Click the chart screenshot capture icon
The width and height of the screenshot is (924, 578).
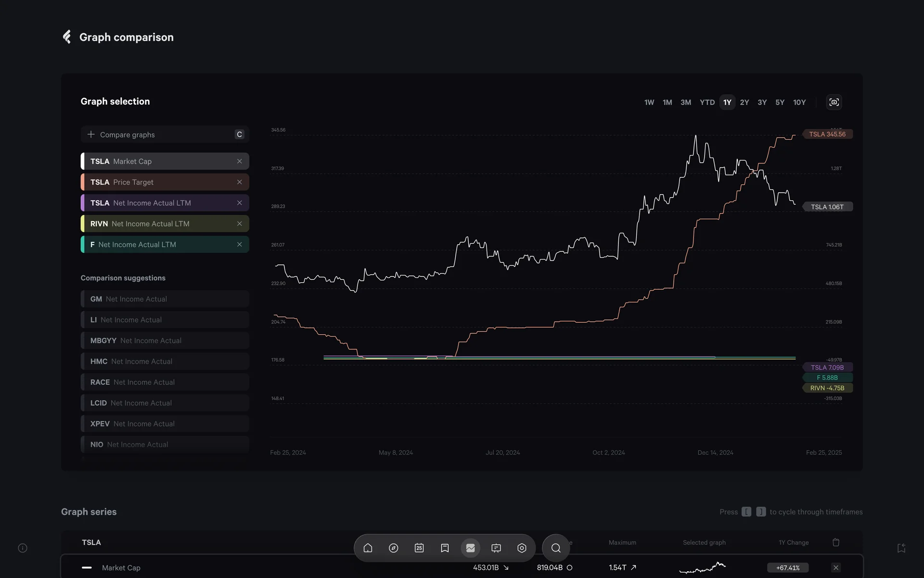(834, 102)
